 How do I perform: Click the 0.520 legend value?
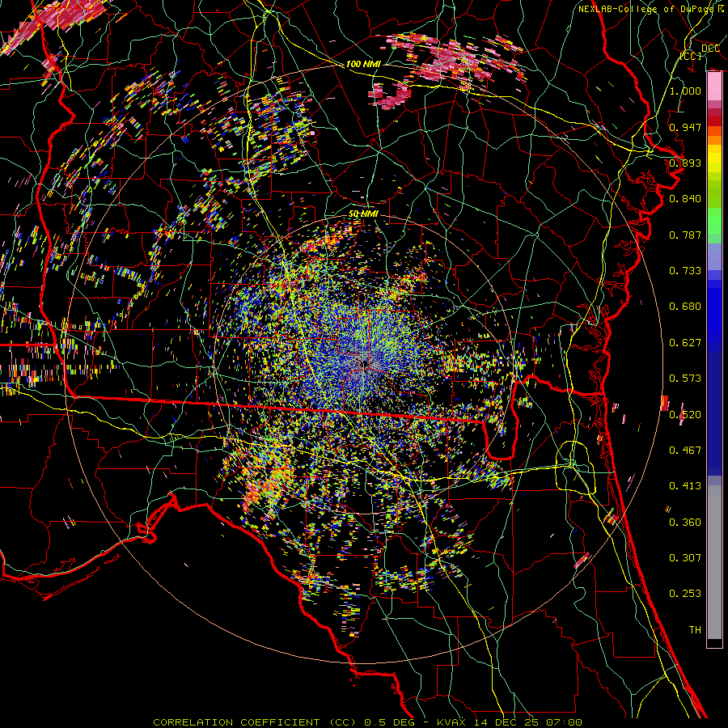pos(685,415)
